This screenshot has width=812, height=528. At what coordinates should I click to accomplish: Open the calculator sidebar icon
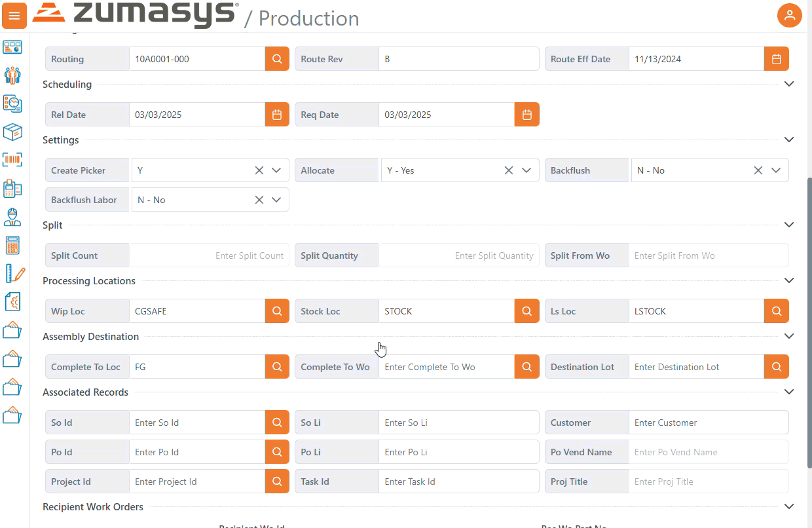pyautogui.click(x=12, y=245)
